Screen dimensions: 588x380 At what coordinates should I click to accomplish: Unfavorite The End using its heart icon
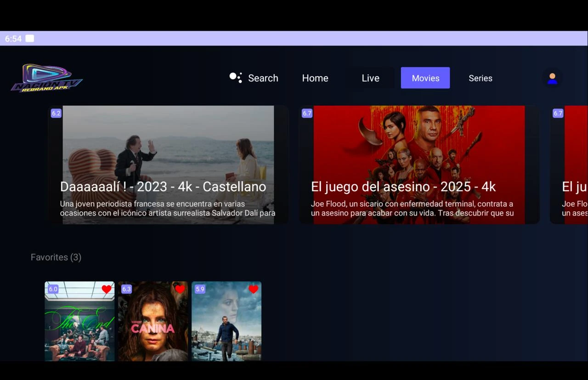click(x=107, y=289)
